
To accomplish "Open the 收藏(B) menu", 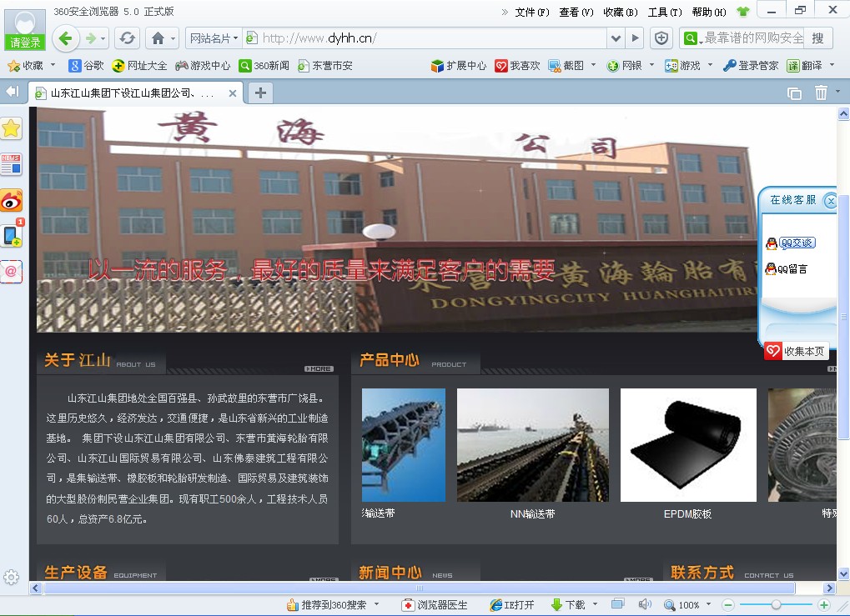I will click(620, 12).
